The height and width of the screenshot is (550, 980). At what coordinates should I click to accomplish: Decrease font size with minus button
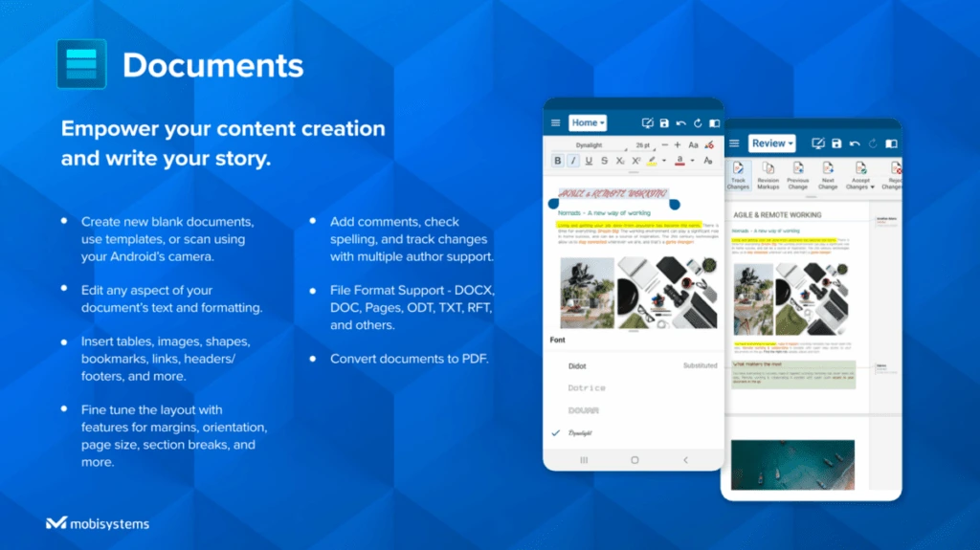(x=664, y=145)
